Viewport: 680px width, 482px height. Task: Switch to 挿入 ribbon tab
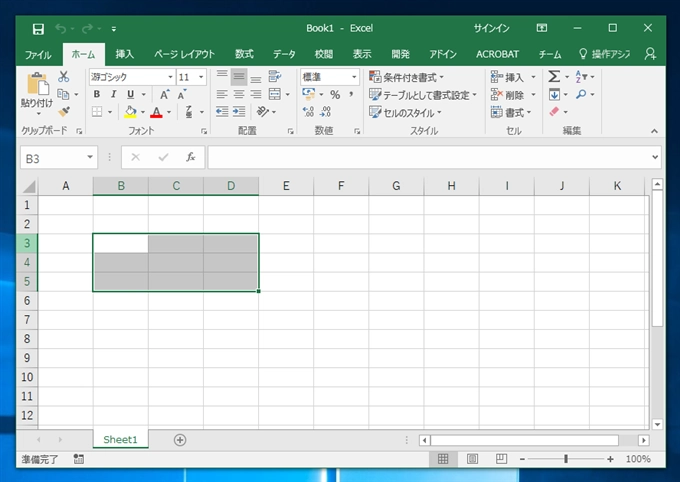(124, 54)
